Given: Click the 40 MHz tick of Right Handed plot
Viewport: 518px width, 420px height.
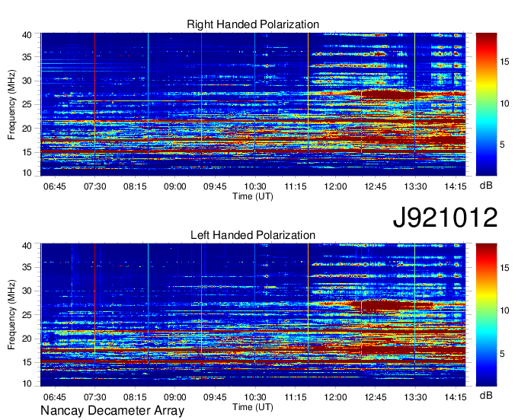Looking at the screenshot, I should 27,35.
